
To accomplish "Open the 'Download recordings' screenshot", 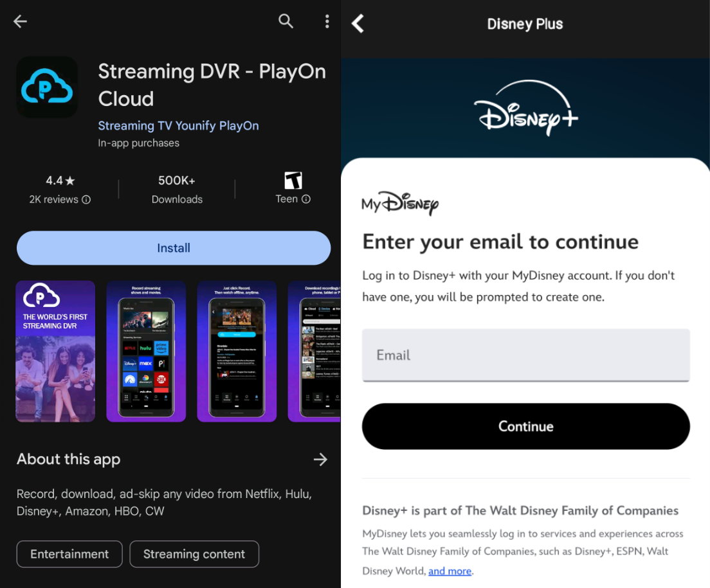I will point(314,352).
